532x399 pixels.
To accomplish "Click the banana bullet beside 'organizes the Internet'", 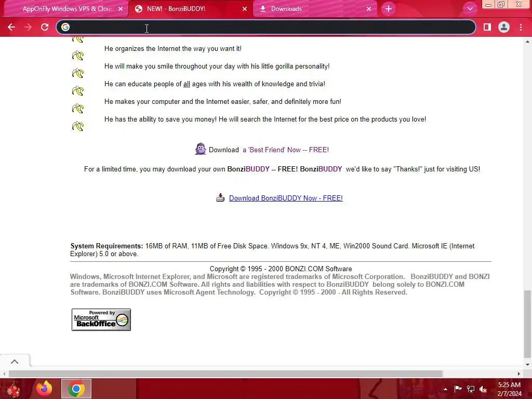I will tap(78, 55).
